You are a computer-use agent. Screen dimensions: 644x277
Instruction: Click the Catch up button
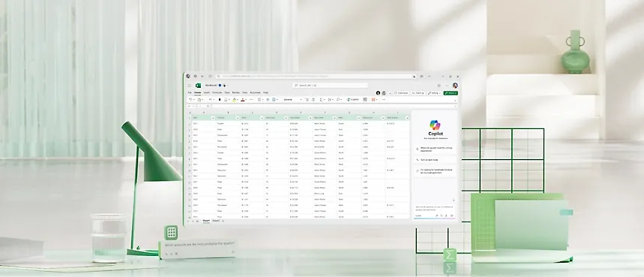click(418, 93)
